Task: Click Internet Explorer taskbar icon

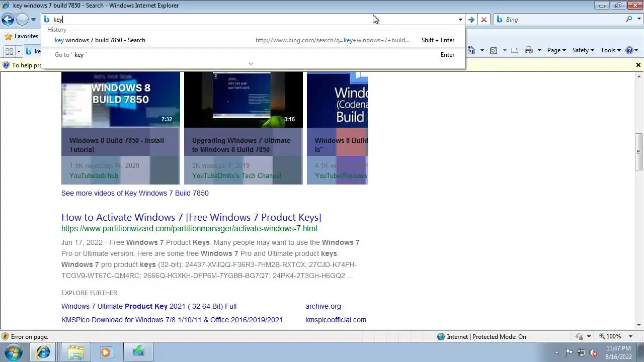Action: point(43,352)
